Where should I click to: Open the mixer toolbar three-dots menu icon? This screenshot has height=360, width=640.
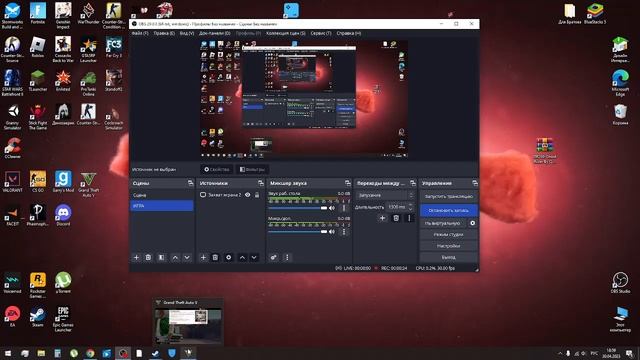[x=287, y=258]
